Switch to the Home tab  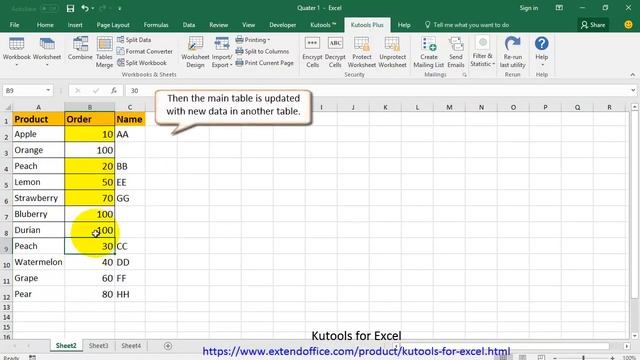[x=45, y=25]
